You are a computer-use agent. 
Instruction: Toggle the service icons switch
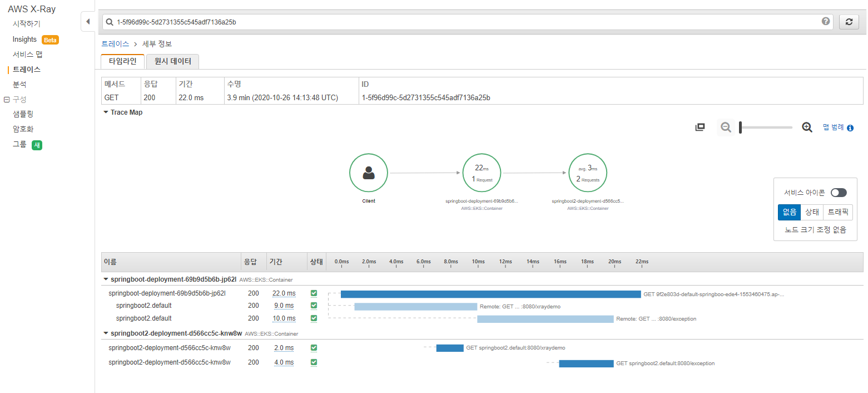[x=839, y=193]
